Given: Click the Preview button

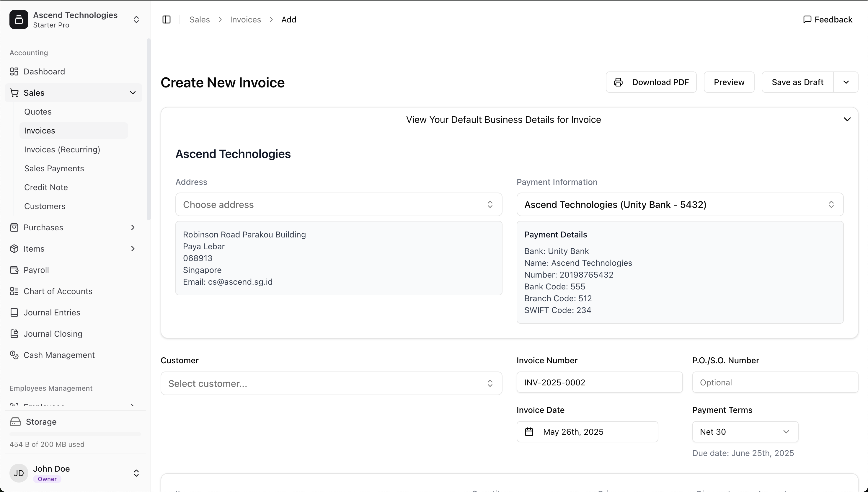Looking at the screenshot, I should (729, 82).
